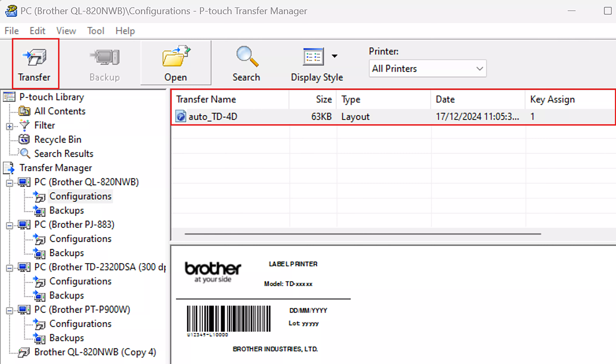
Task: Open the All Printers combo box
Action: 427,69
